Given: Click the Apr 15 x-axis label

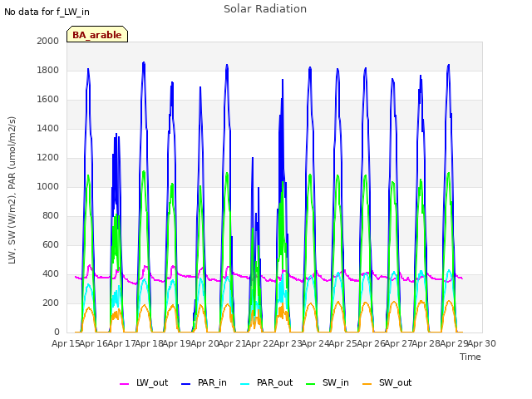Looking at the screenshot, I should click(x=66, y=343).
